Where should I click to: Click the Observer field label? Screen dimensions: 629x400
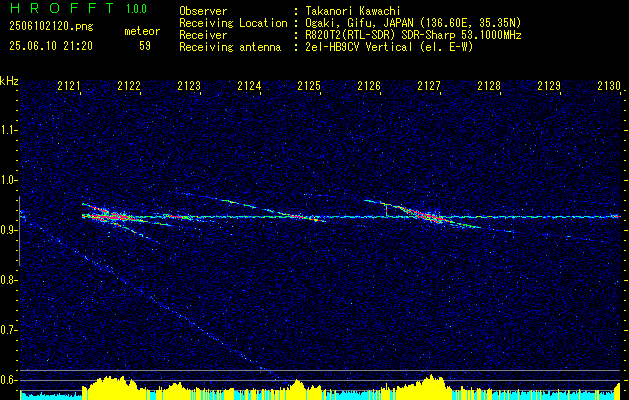[203, 11]
